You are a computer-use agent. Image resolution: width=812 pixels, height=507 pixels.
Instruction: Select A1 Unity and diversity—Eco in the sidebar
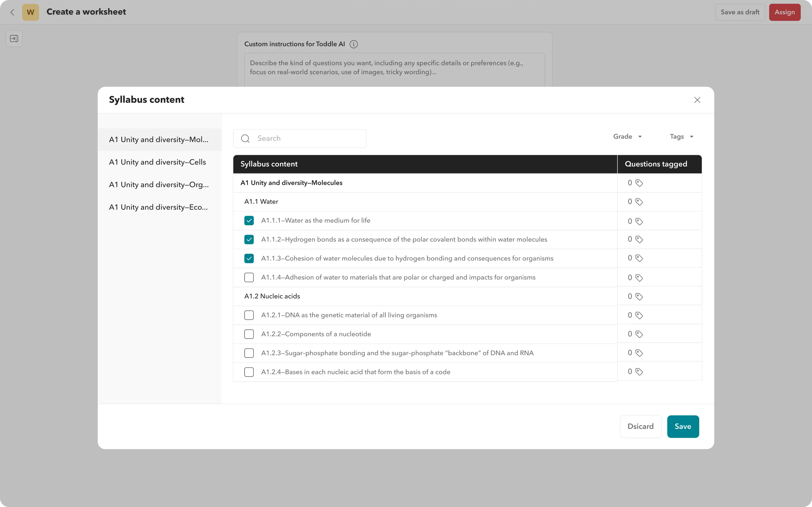pos(158,207)
